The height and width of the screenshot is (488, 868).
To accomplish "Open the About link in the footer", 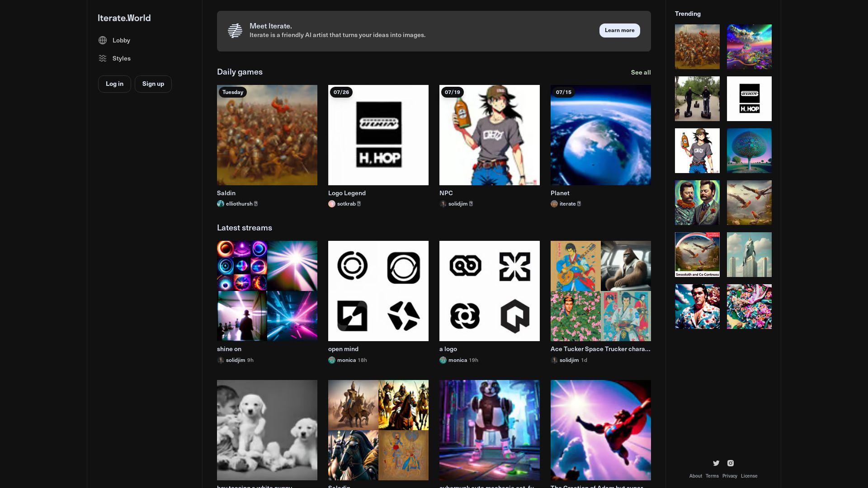I will pos(696,476).
